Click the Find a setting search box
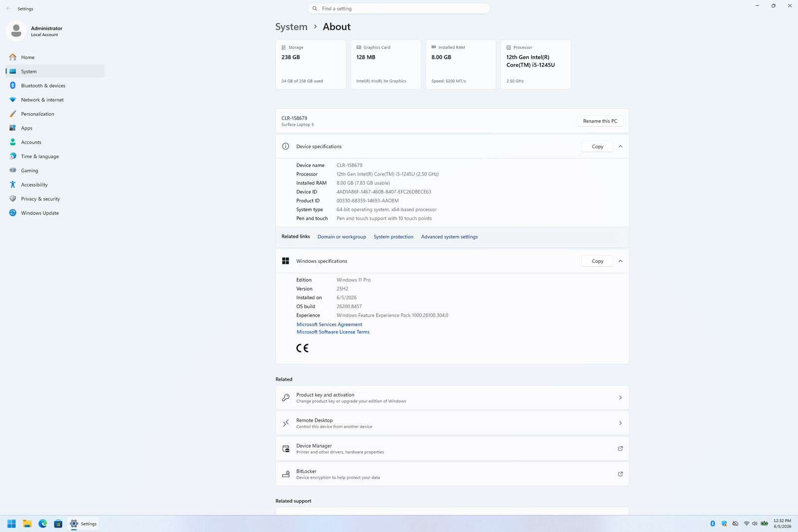 [x=399, y=8]
